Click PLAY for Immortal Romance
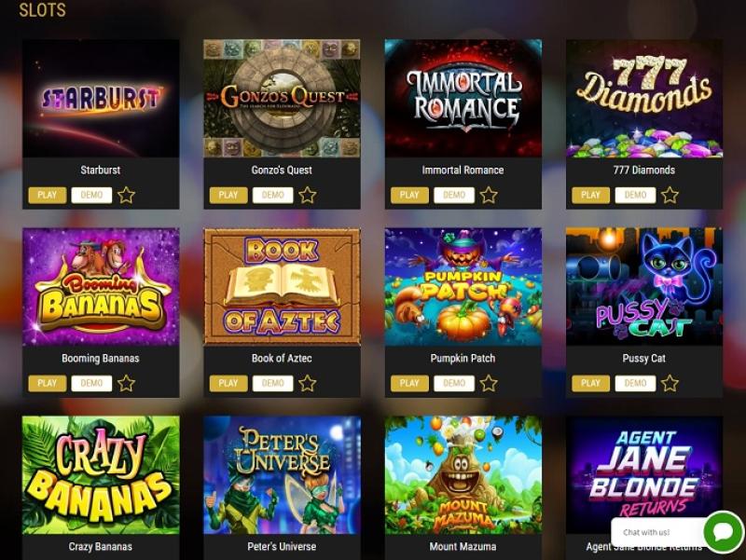The image size is (746, 560). tap(409, 195)
